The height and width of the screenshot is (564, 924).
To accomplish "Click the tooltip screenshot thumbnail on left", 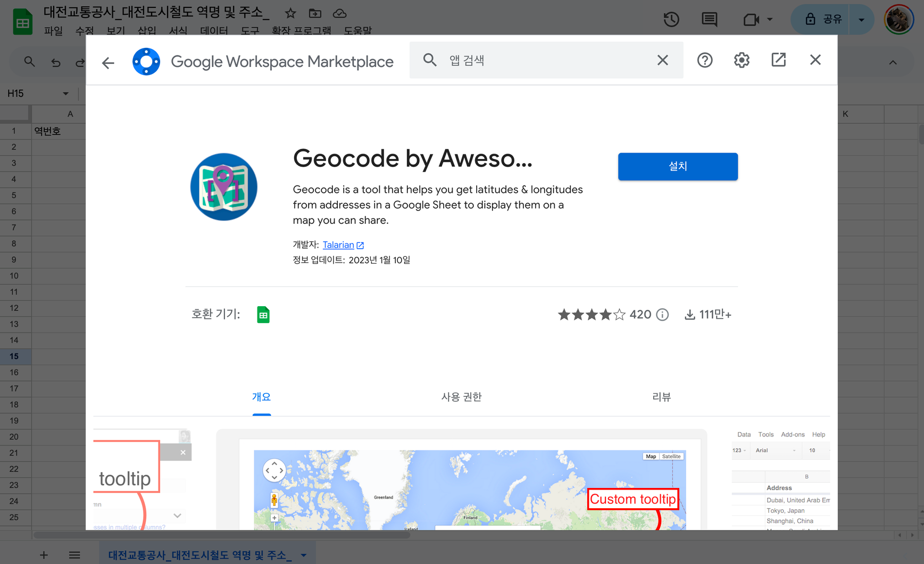I will [143, 479].
